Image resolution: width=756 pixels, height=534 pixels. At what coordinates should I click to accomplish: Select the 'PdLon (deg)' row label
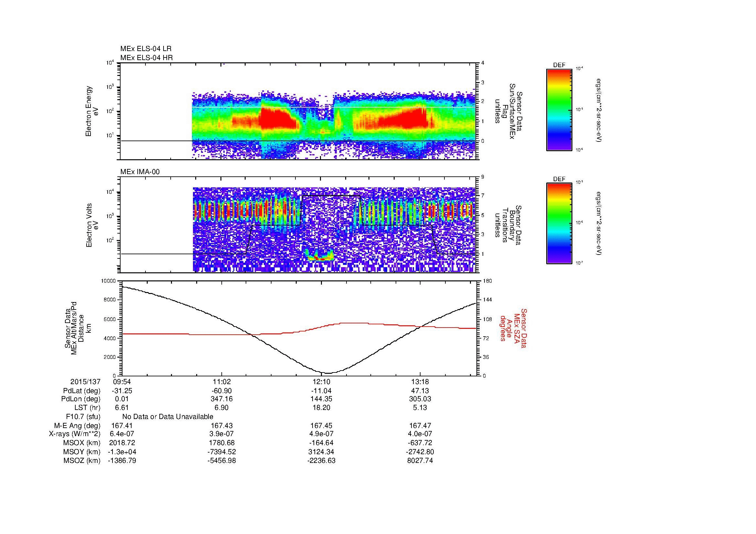point(81,399)
